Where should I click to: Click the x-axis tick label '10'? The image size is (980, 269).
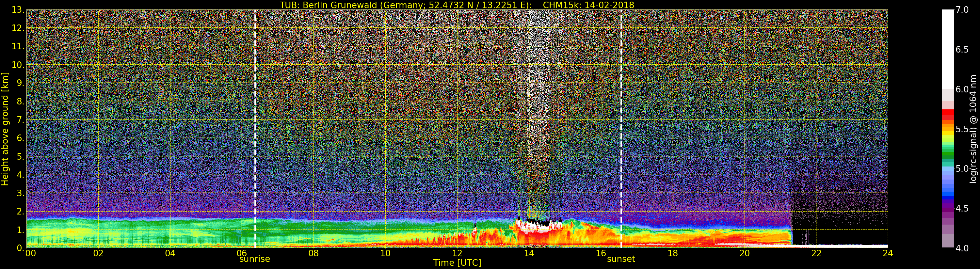click(385, 253)
